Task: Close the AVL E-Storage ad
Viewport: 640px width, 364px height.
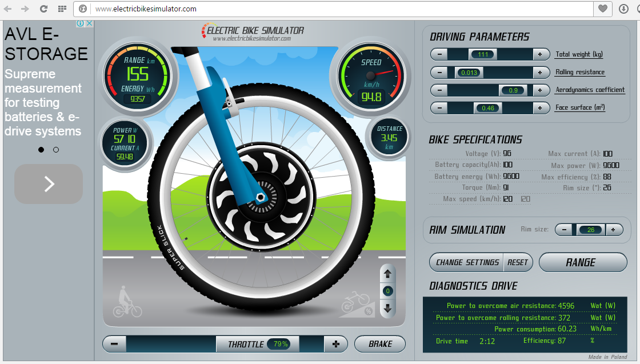Action: 89,23
